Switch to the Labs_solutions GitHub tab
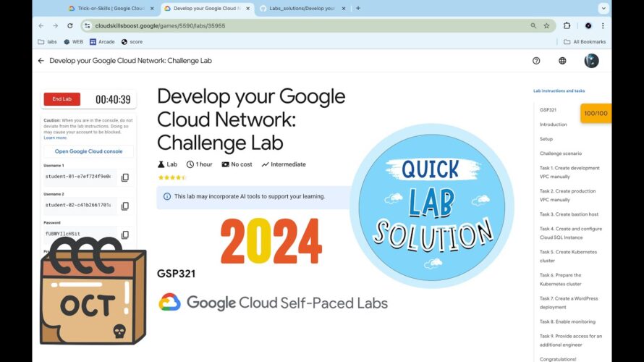 (302, 8)
